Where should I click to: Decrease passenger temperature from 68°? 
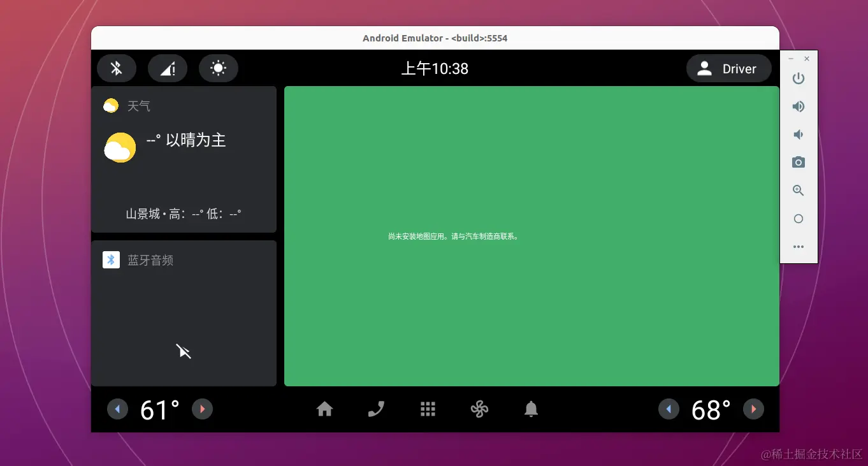tap(669, 409)
